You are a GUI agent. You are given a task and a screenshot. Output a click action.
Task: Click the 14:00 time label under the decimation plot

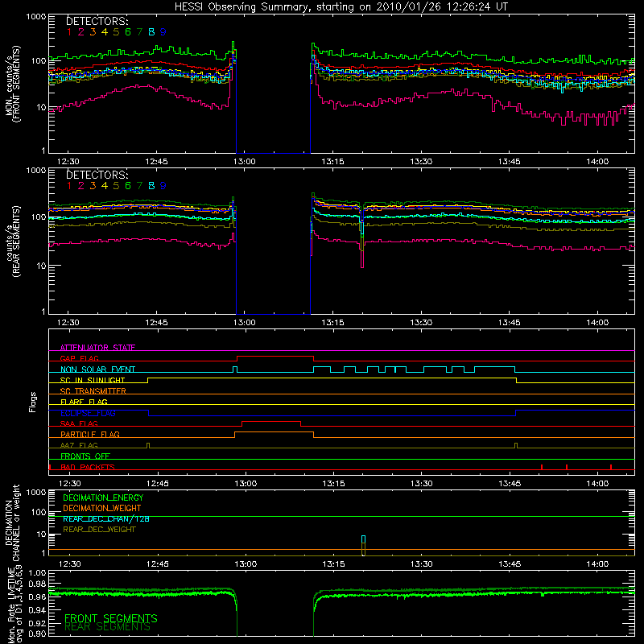pyautogui.click(x=597, y=564)
